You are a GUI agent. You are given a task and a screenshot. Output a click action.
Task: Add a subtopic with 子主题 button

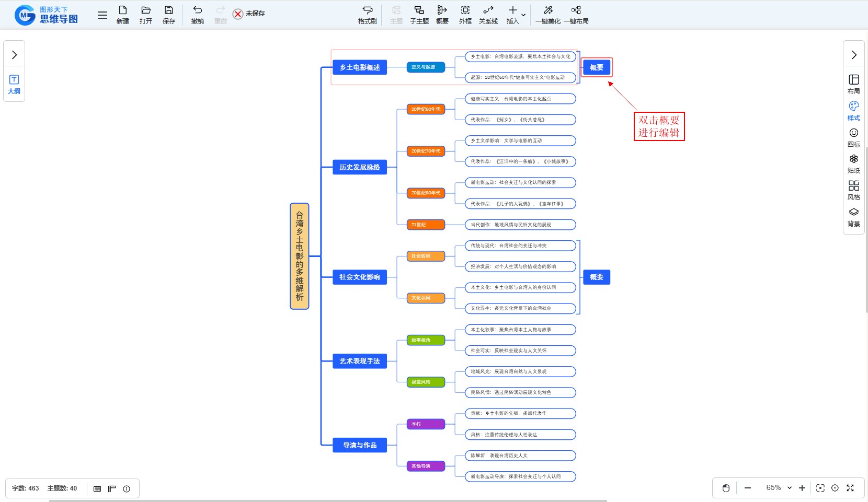coord(419,15)
